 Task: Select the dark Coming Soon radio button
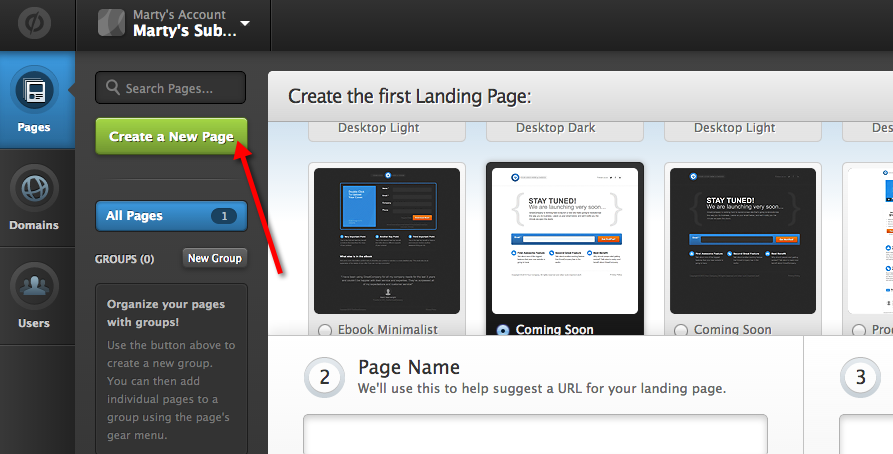pyautogui.click(x=681, y=330)
